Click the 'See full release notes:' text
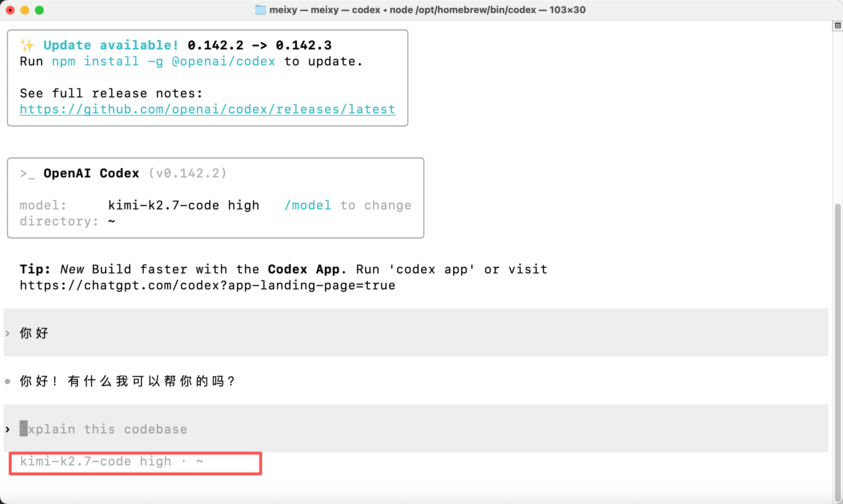843x504 pixels. click(x=111, y=93)
